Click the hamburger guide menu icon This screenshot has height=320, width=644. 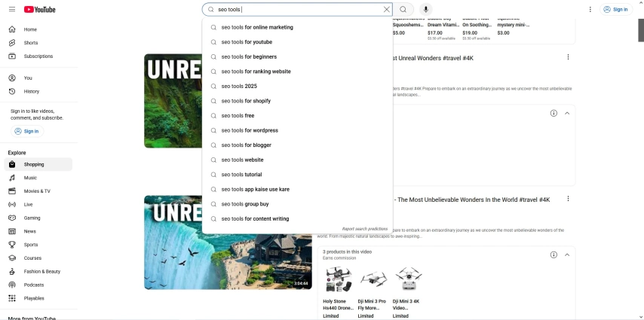tap(12, 9)
